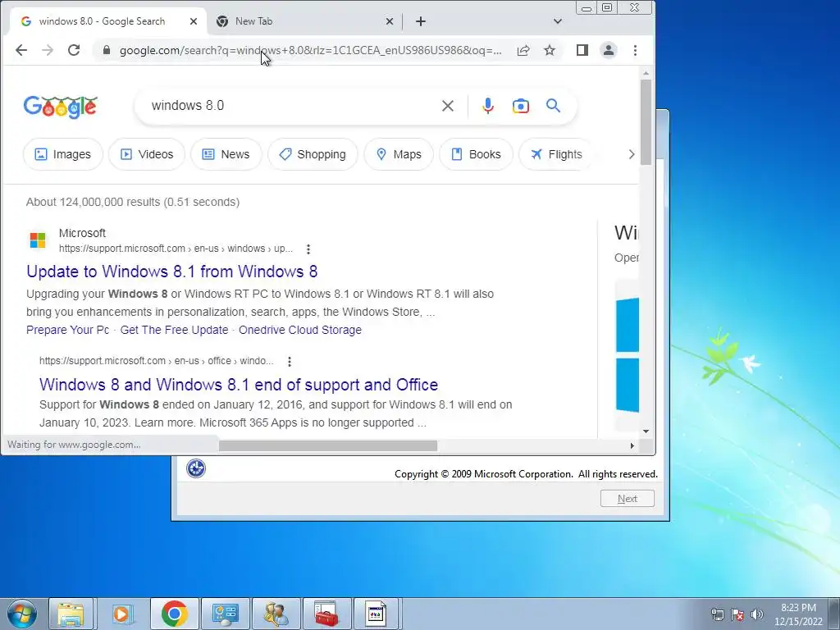
Task: Click Next in the background setup dialog
Action: (x=628, y=499)
